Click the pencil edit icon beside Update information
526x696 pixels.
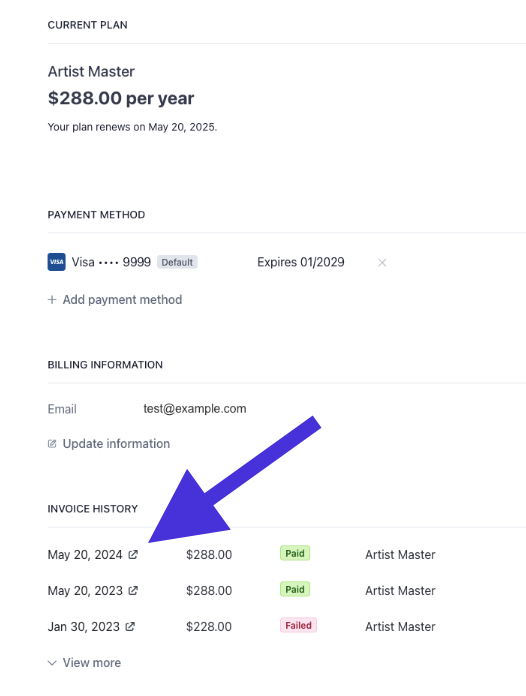click(52, 443)
